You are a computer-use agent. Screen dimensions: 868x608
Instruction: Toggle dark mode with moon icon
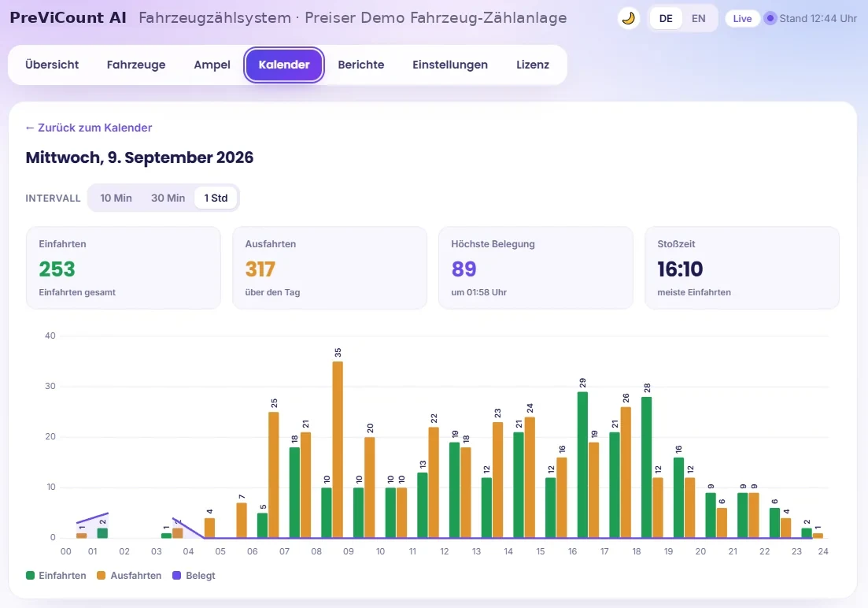point(628,18)
